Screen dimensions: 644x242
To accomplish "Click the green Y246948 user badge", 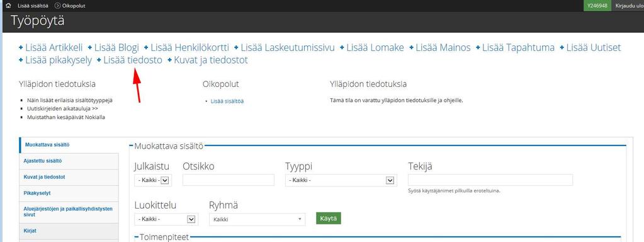I will pos(597,6).
